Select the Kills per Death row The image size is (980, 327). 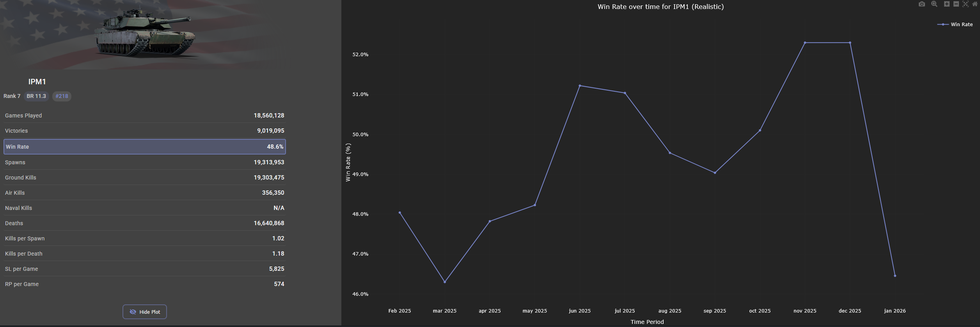(x=145, y=254)
